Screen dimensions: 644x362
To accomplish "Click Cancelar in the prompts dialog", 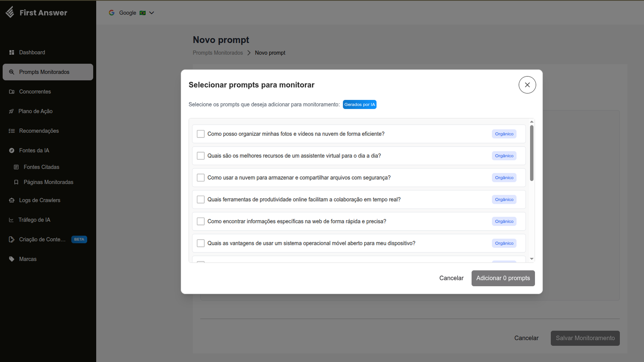I will (451, 278).
